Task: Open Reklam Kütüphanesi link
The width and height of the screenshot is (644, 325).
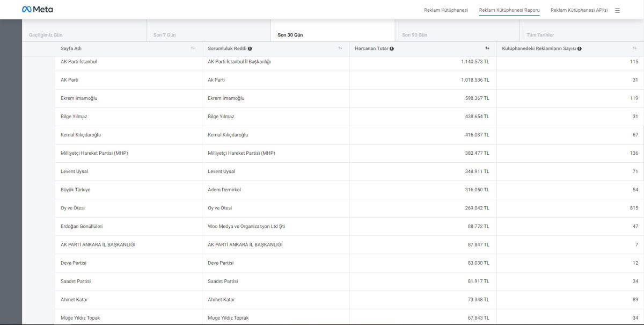Action: click(446, 10)
